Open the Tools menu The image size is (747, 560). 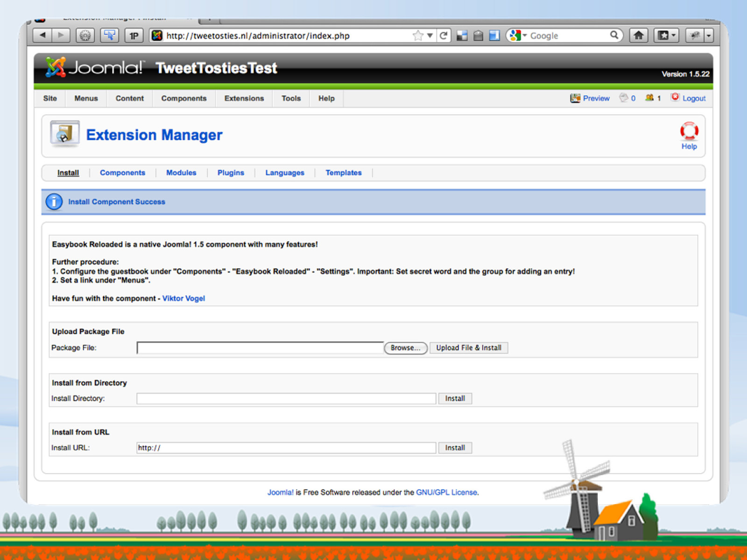tap(291, 98)
